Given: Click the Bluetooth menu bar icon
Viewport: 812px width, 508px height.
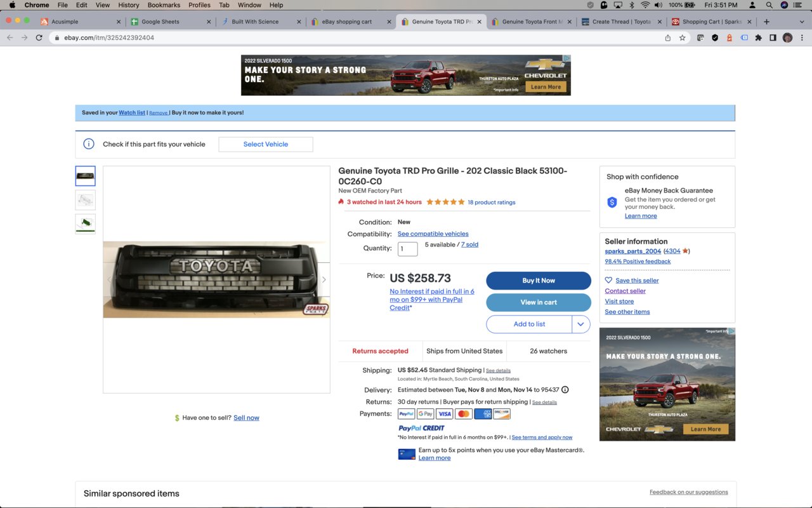Looking at the screenshot, I should 632,5.
